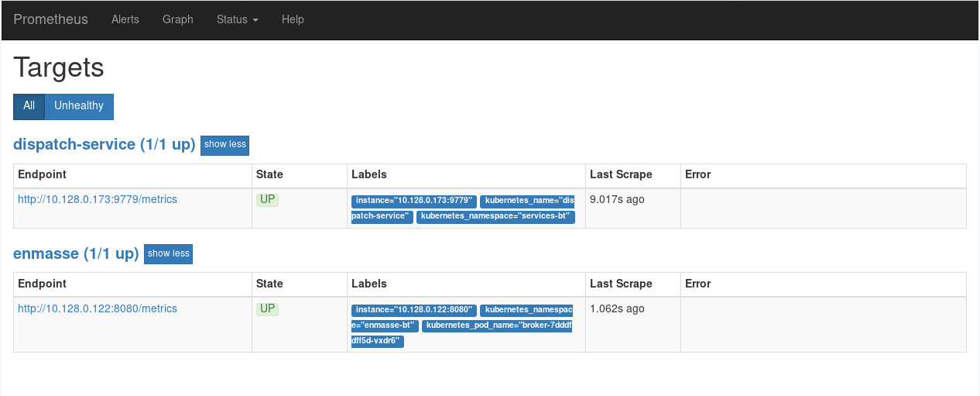Click the 1.062s ago last scrape
The height and width of the screenshot is (396, 980).
(617, 308)
